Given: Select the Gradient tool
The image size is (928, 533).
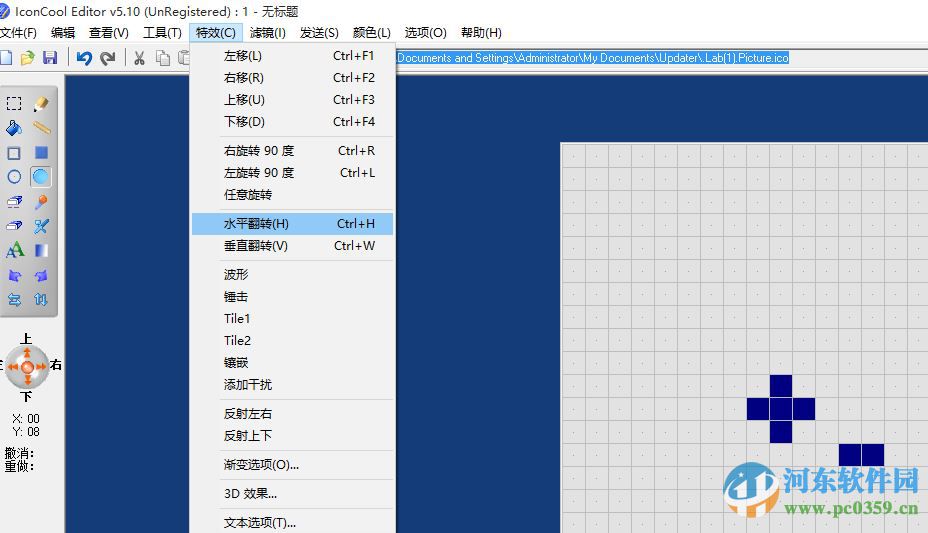Looking at the screenshot, I should (x=41, y=250).
